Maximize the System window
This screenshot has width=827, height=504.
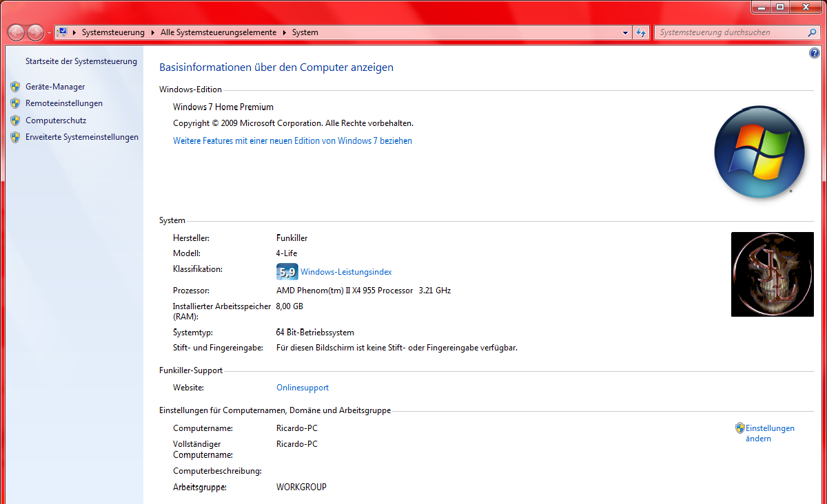[x=779, y=7]
